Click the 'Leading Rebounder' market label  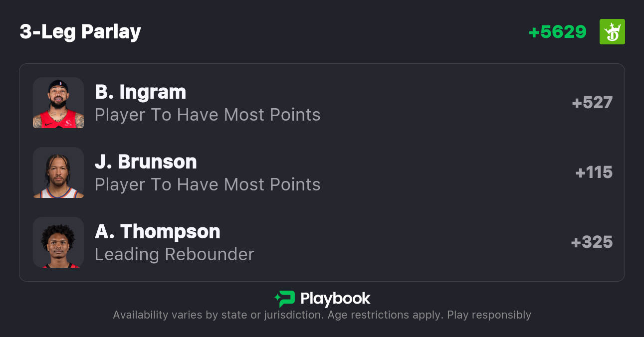175,254
